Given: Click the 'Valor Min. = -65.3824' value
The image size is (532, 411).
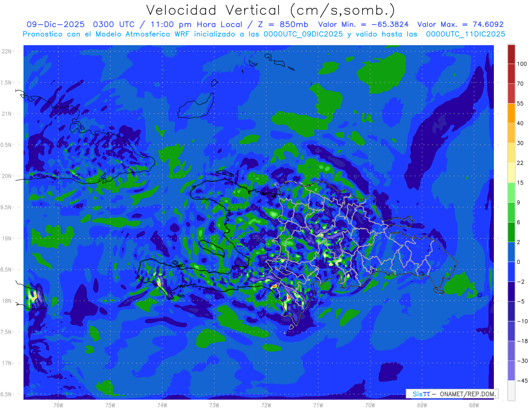Looking at the screenshot, I should coord(364,24).
